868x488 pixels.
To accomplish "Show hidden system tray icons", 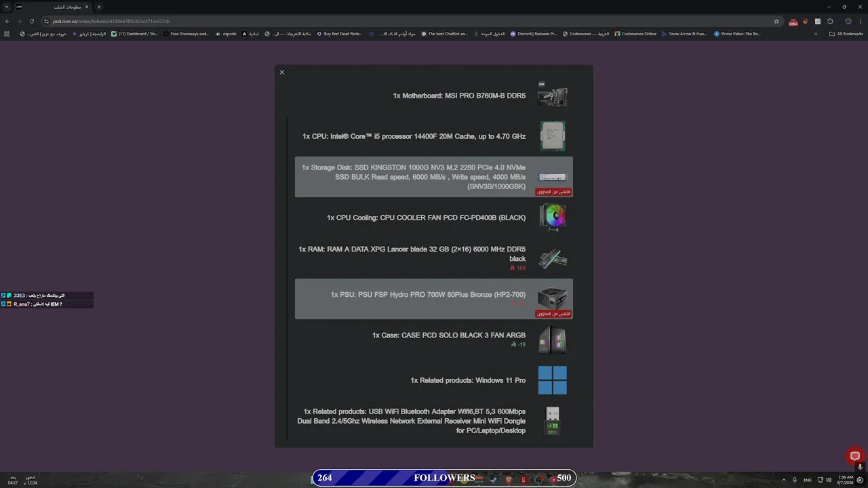I will pyautogui.click(x=784, y=480).
